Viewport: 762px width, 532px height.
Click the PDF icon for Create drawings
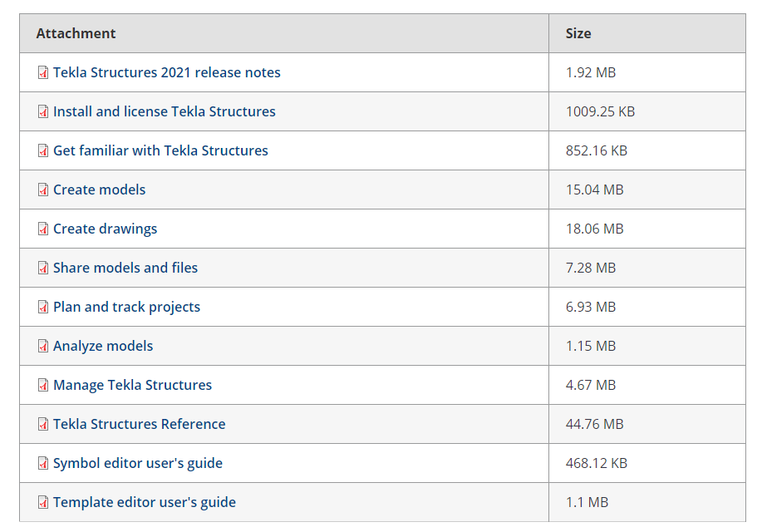coord(43,229)
